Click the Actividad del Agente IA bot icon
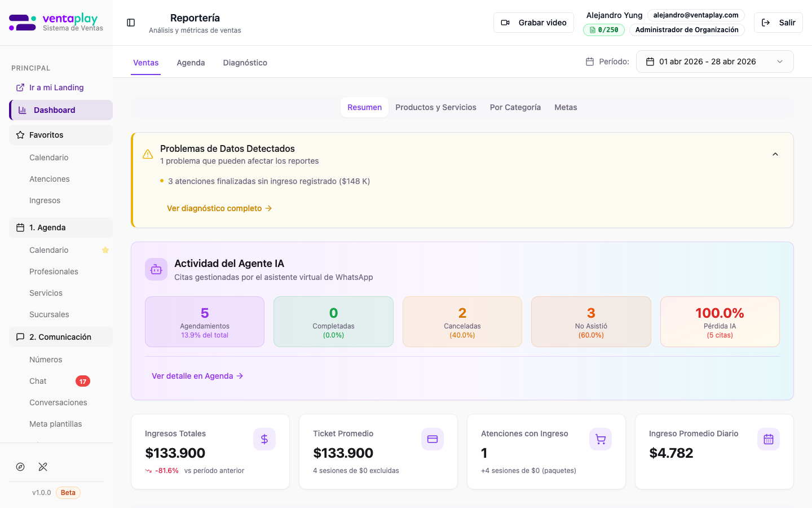812x508 pixels. [x=156, y=269]
